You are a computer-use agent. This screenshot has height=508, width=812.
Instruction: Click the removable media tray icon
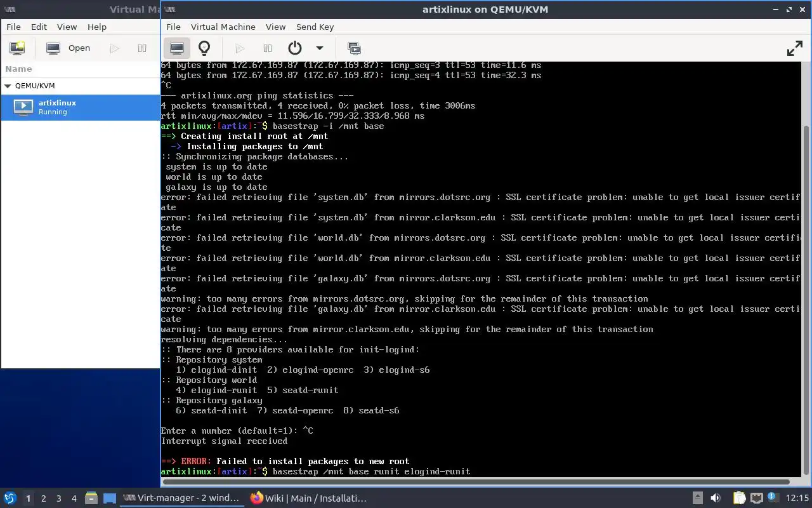(x=697, y=498)
